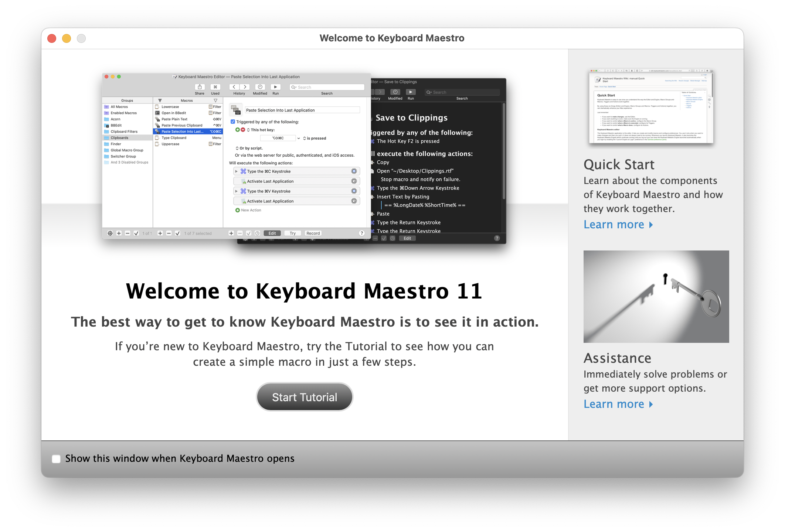Click the History back arrow icon
The height and width of the screenshot is (532, 785).
(x=234, y=87)
